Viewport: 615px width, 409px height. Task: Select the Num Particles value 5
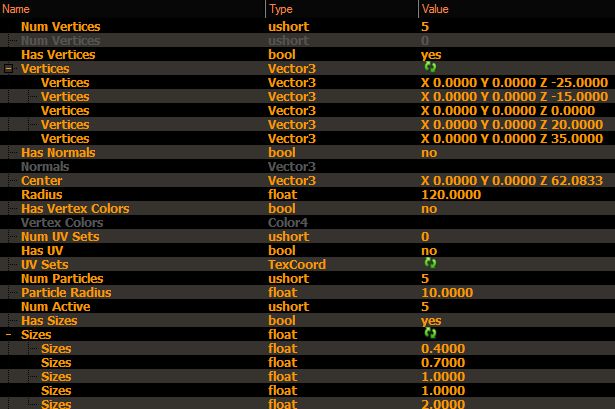425,278
